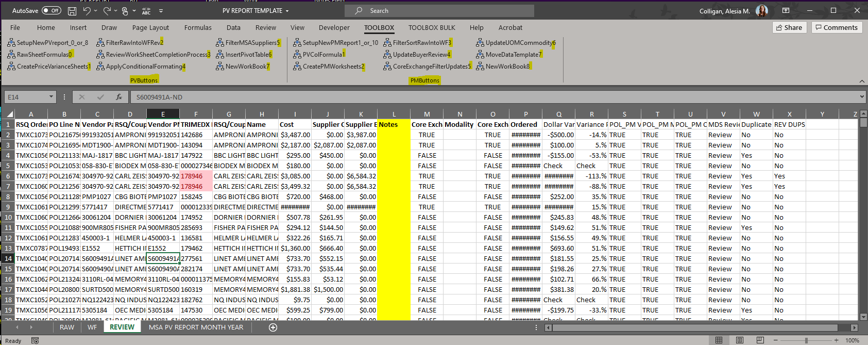The height and width of the screenshot is (345, 868).
Task: Switch to Page Break Preview view icon
Action: pos(760,340)
